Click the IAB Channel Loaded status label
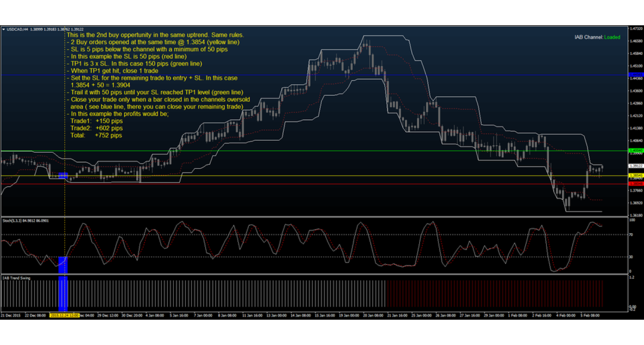This screenshot has width=644, height=345. pyautogui.click(x=597, y=37)
